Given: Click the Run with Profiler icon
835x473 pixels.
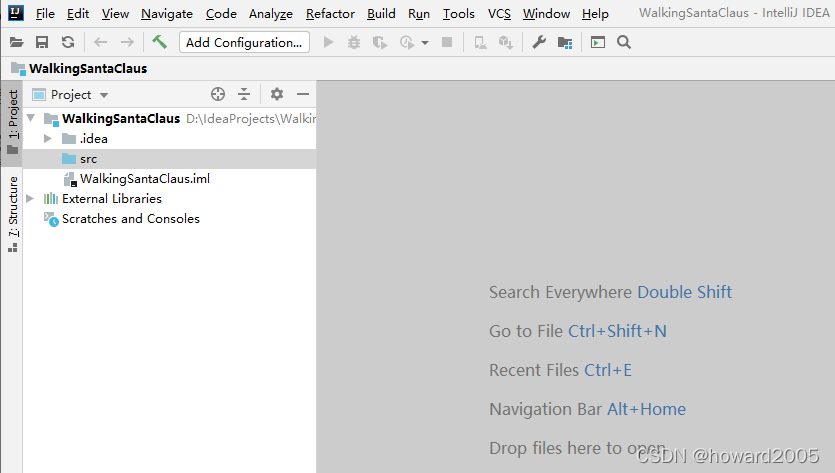Looking at the screenshot, I should point(407,42).
